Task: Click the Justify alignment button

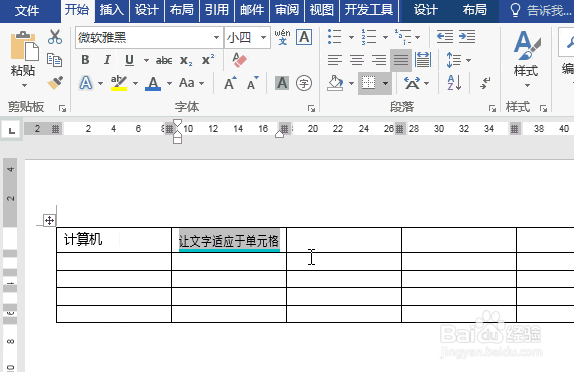Action: 401,60
